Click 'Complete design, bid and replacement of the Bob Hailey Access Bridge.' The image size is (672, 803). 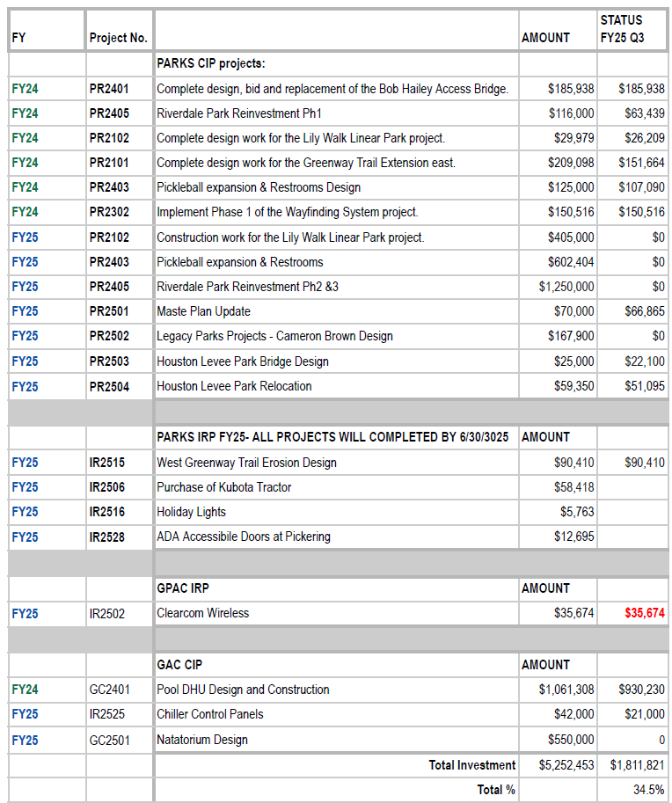click(332, 89)
